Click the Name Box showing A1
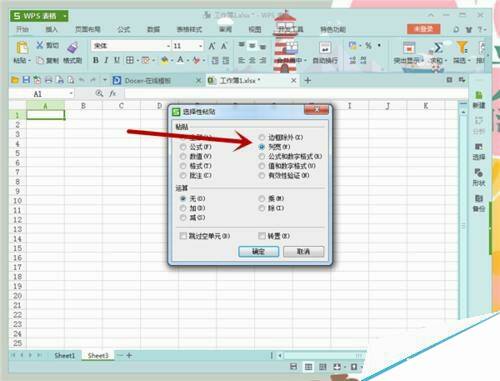The height and width of the screenshot is (381, 500). click(38, 94)
